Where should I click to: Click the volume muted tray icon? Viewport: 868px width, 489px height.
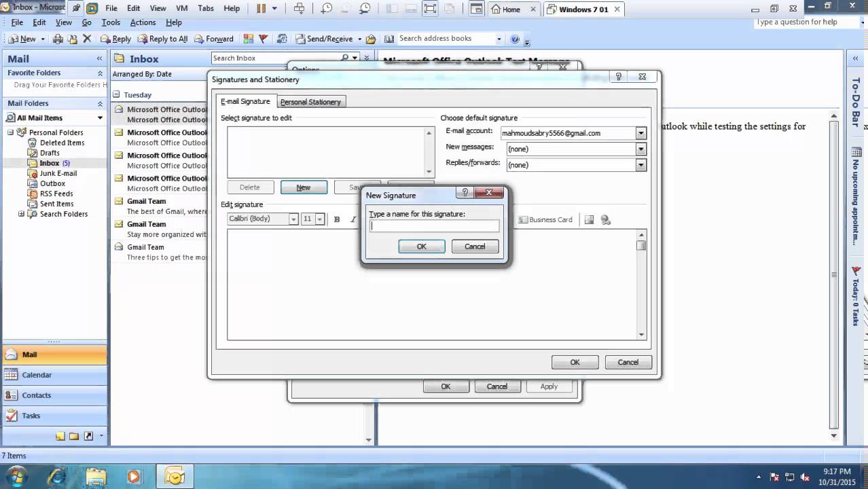(805, 477)
